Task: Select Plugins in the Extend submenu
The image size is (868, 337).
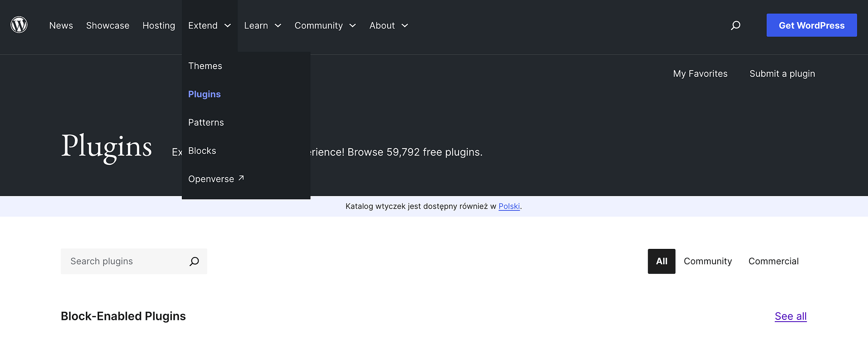Action: (204, 94)
